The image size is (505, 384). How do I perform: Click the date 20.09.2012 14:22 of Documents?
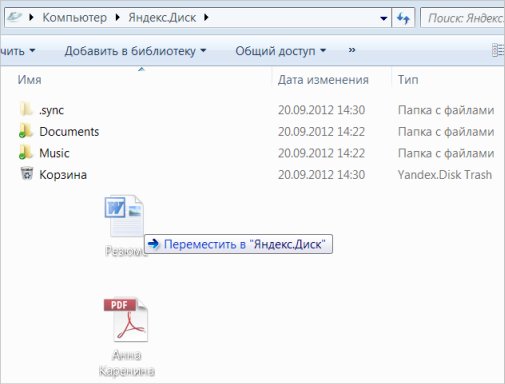click(x=321, y=132)
